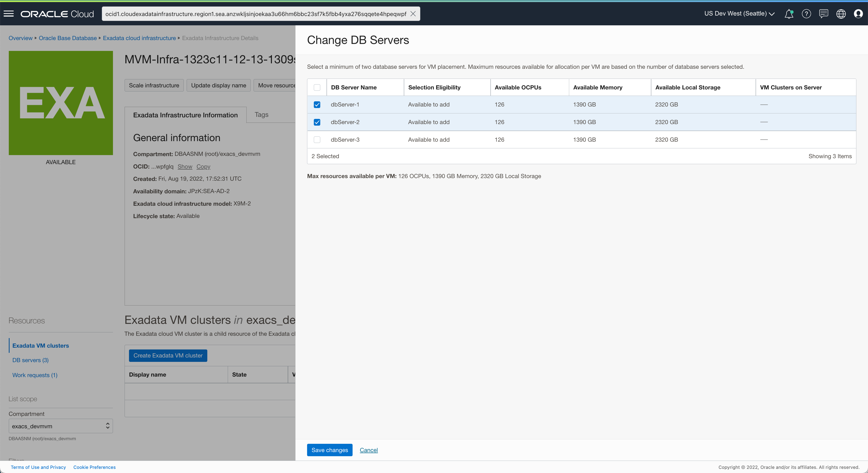Clear the search field with the X icon
The image size is (868, 473).
click(x=413, y=13)
